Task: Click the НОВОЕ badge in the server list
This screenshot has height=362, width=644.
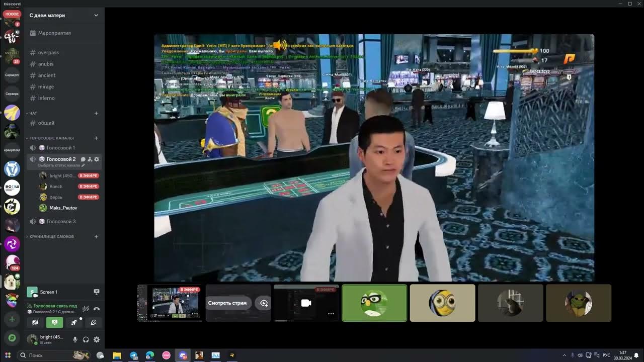Action: [x=12, y=14]
